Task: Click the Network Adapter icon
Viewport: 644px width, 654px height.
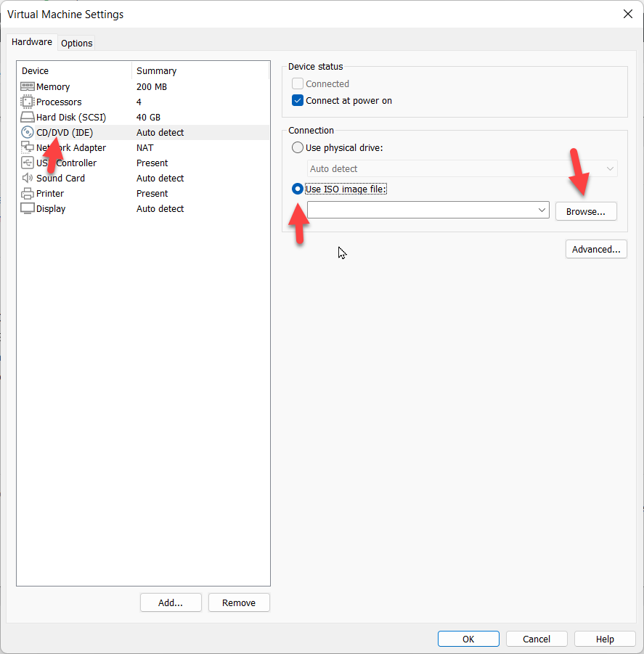Action: (x=28, y=147)
